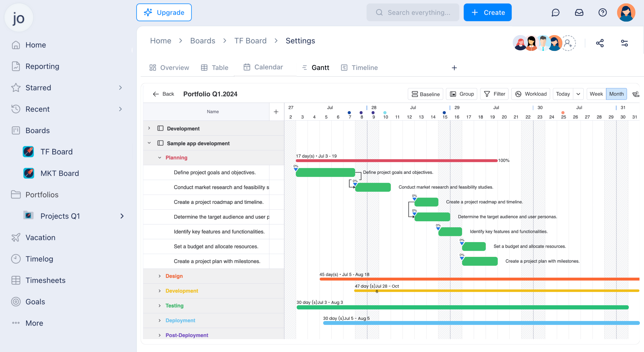The image size is (644, 352).
Task: Open the chat/messages icon in the top bar
Action: (555, 12)
